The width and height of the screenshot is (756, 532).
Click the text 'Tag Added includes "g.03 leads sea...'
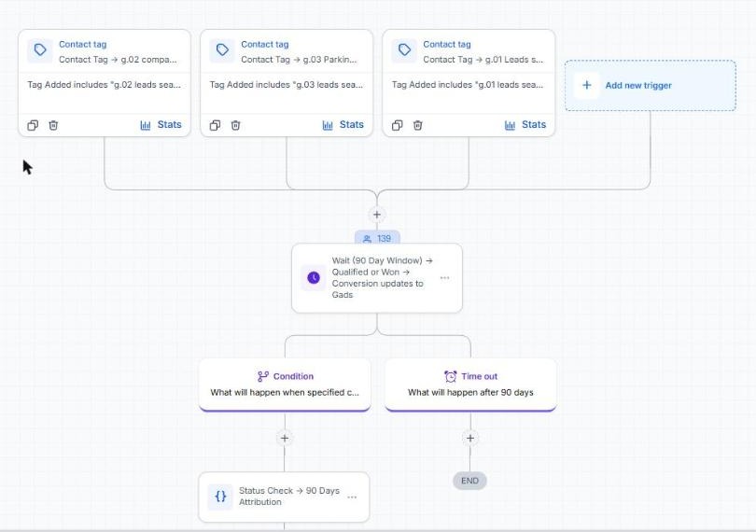click(x=287, y=84)
